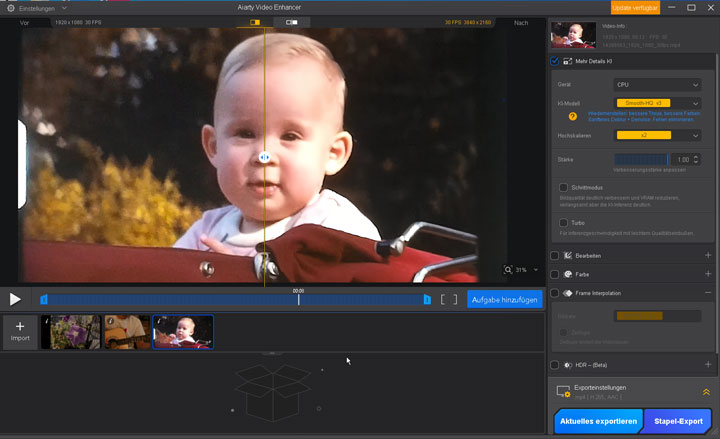
Task: Expand the Einstellungen dropdown arrow
Action: [x=64, y=8]
